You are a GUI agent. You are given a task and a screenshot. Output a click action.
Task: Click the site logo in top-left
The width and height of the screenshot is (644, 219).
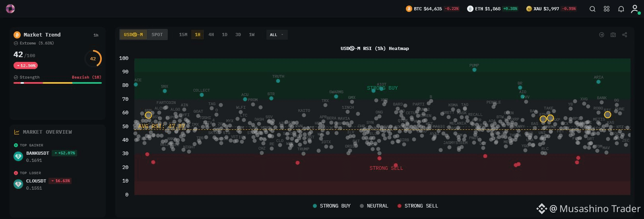[x=10, y=9]
